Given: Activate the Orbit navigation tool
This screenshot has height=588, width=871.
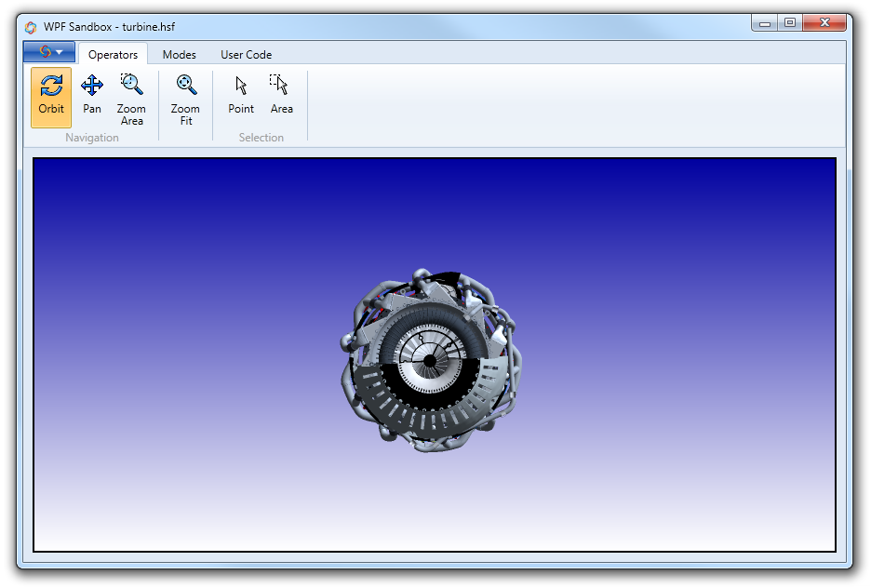Looking at the screenshot, I should tap(51, 97).
